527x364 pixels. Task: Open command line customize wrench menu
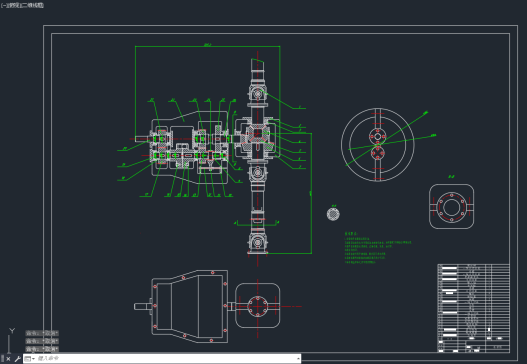(17, 359)
